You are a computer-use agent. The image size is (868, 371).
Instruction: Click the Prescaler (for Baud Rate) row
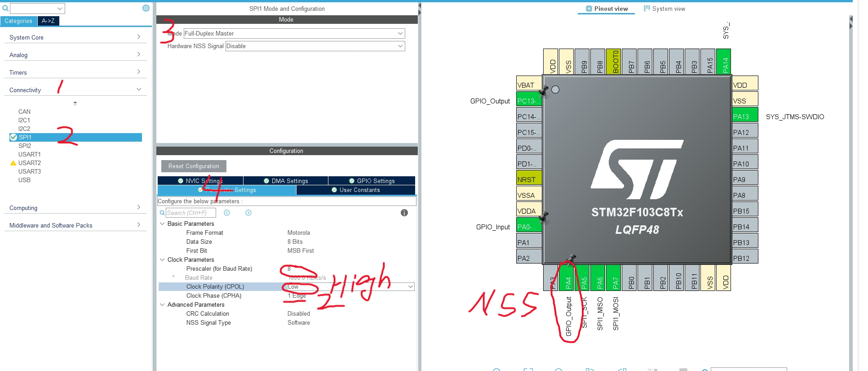[287, 268]
